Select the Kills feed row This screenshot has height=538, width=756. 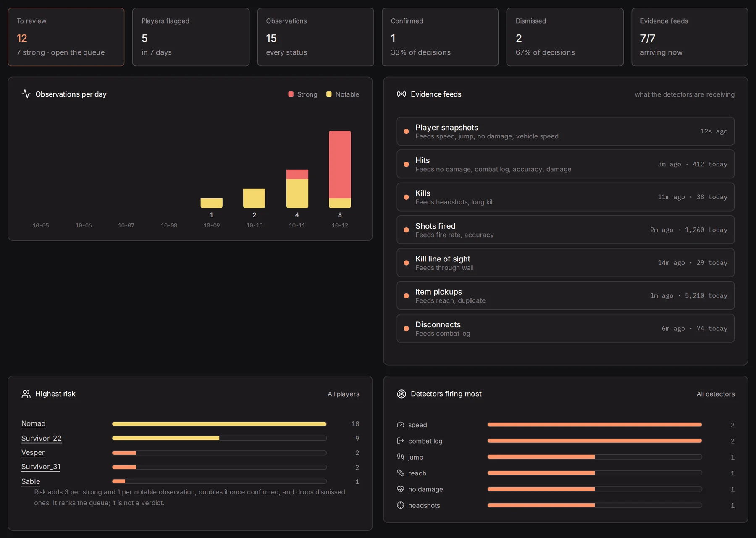(x=565, y=197)
